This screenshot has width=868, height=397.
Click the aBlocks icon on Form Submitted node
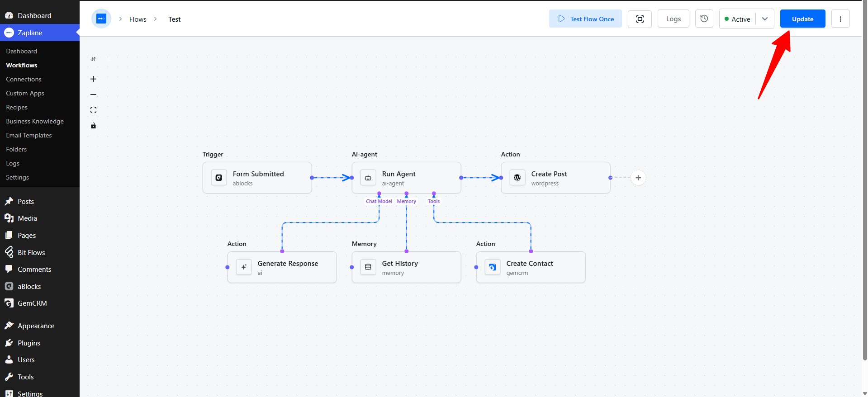coord(219,178)
